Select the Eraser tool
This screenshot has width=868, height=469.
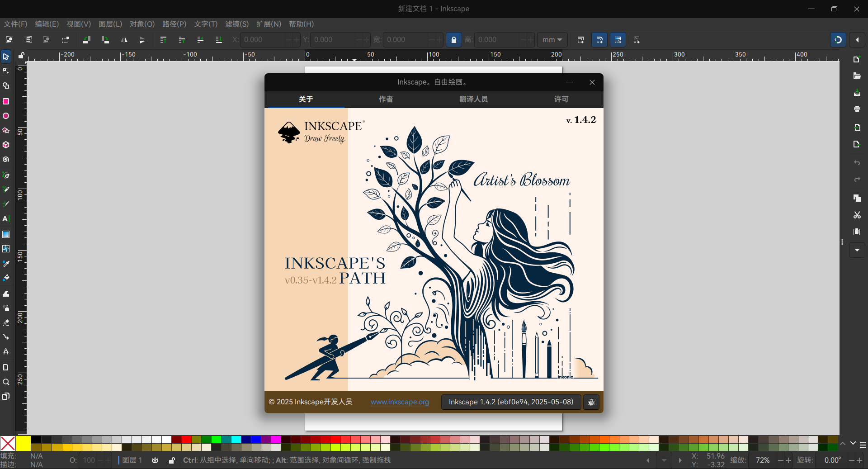[x=6, y=322]
